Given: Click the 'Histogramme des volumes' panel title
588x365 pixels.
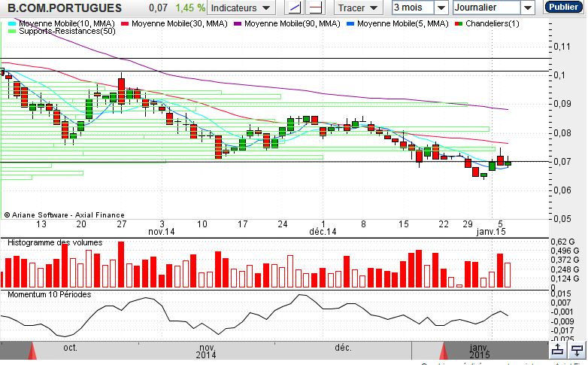Looking at the screenshot, I should tap(55, 242).
